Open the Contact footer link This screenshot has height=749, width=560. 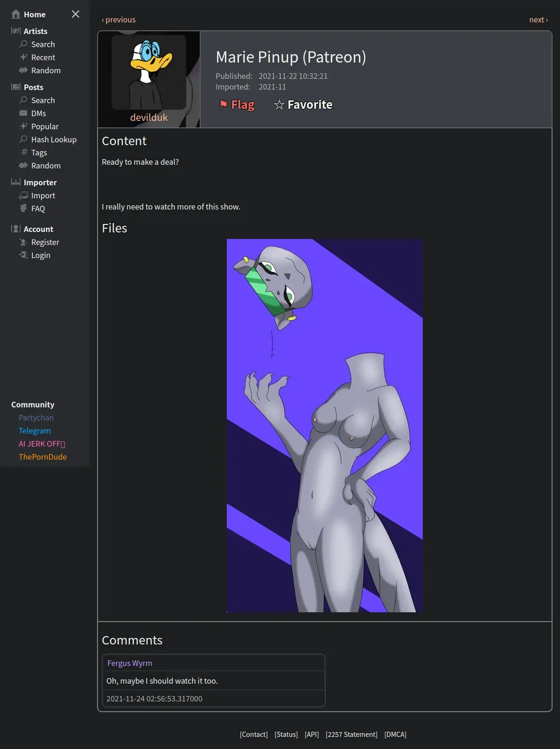coord(254,735)
